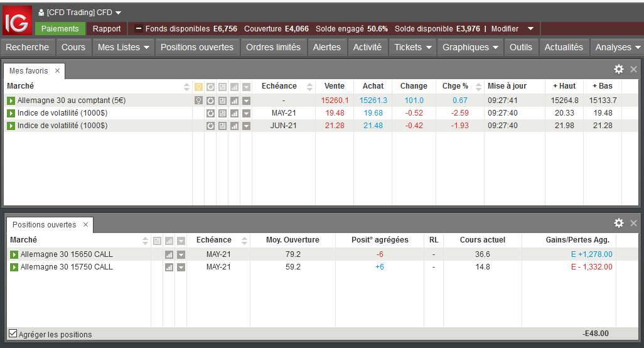The width and height of the screenshot is (644, 348).
Task: Click the green Paiements button
Action: (x=60, y=28)
